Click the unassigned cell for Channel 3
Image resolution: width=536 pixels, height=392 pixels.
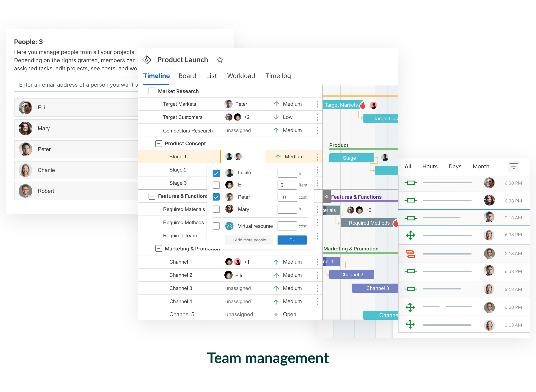[x=238, y=288]
